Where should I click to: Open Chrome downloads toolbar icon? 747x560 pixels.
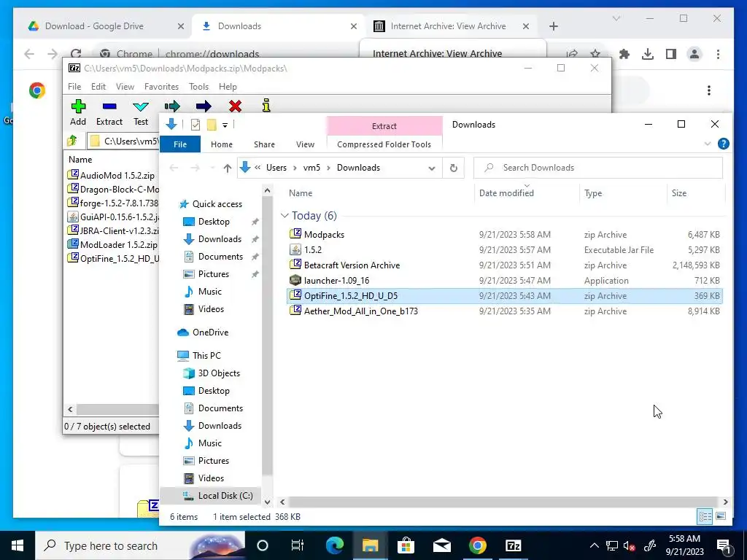(648, 54)
